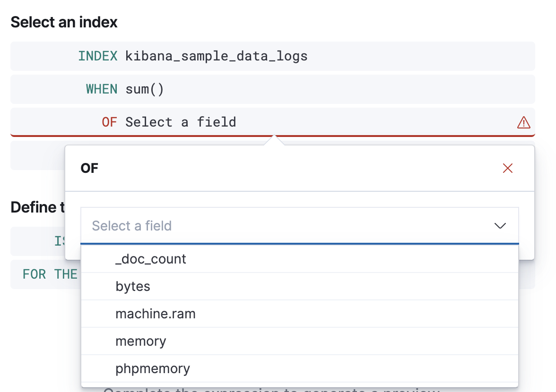Viewport: 556px width, 392px height.
Task: Click the 'Select an index' heading
Action: tap(64, 22)
